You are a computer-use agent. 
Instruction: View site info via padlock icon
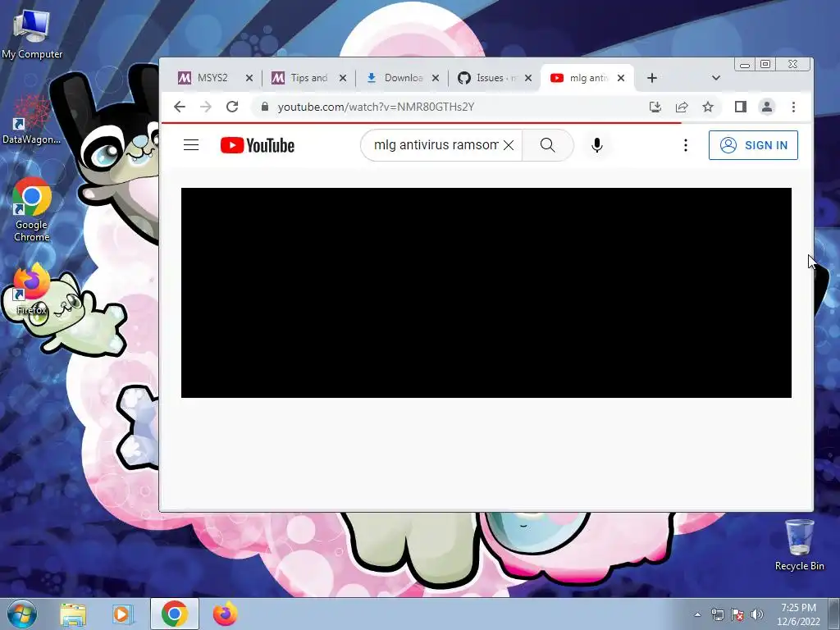pyautogui.click(x=264, y=107)
